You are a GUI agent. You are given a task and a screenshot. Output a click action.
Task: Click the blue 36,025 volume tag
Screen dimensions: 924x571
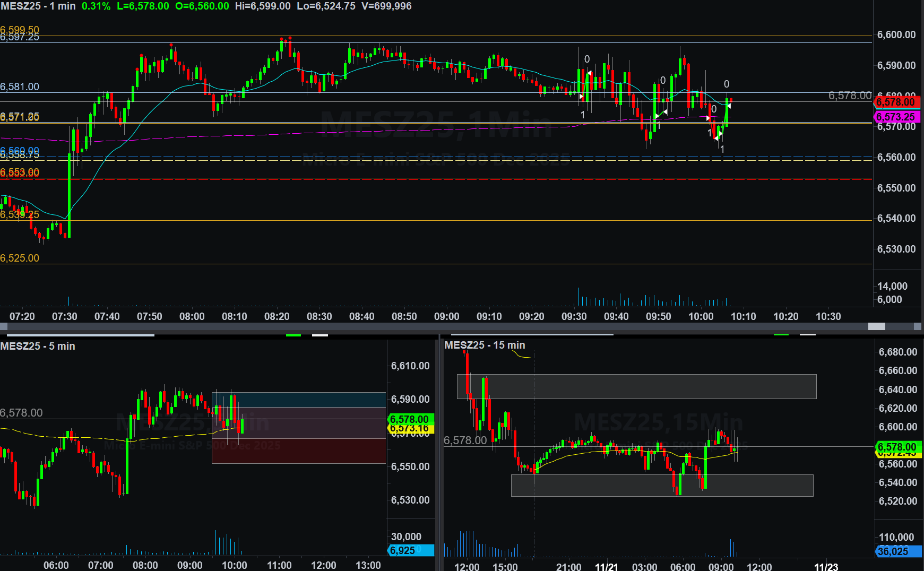897,551
